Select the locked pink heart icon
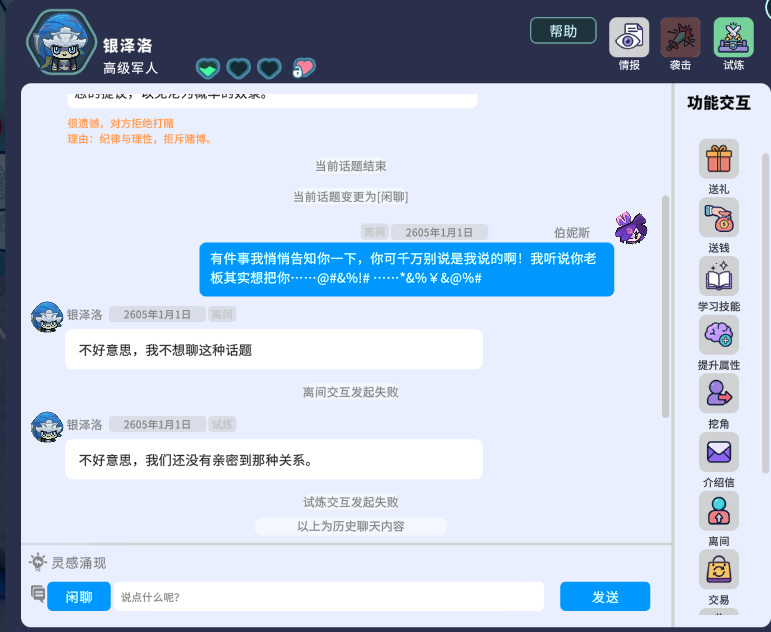This screenshot has height=632, width=771. click(x=304, y=68)
